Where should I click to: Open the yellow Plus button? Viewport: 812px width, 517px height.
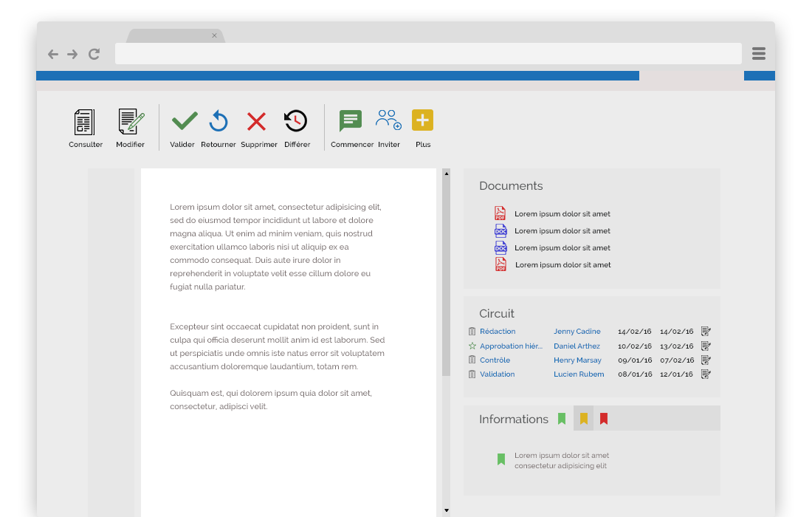(x=422, y=120)
